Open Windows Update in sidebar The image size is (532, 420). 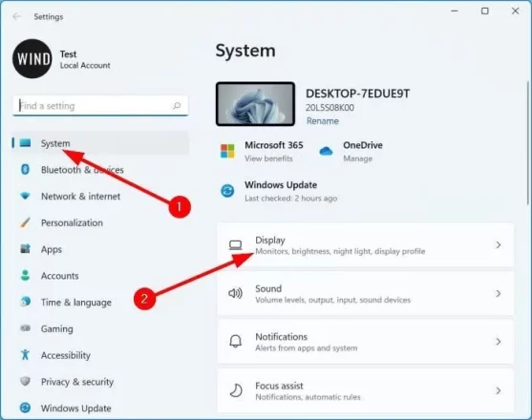tap(100, 408)
